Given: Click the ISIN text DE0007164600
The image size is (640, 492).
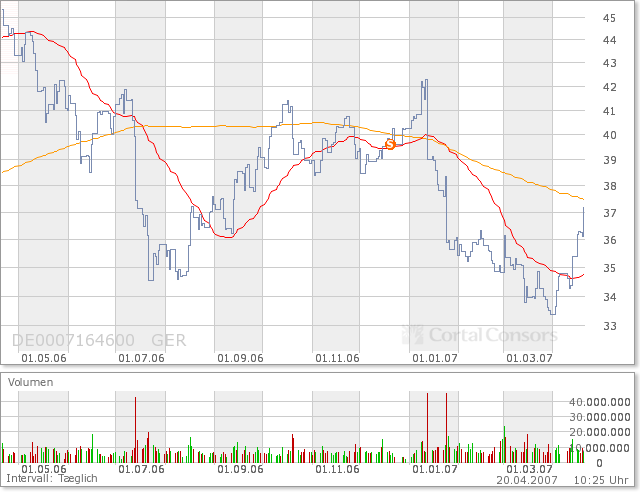Looking at the screenshot, I should click(74, 340).
